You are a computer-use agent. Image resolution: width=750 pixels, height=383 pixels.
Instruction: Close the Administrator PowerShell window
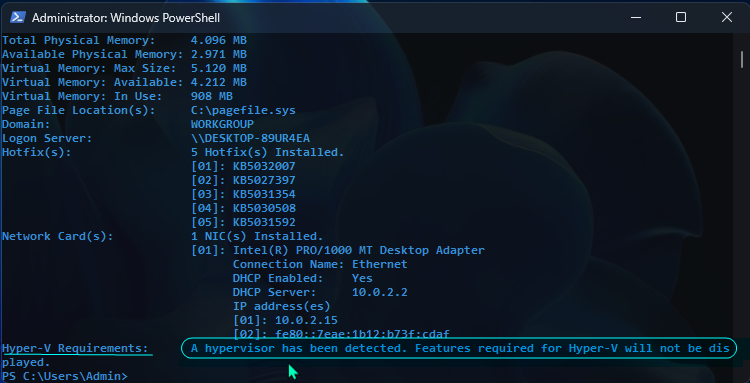point(727,18)
